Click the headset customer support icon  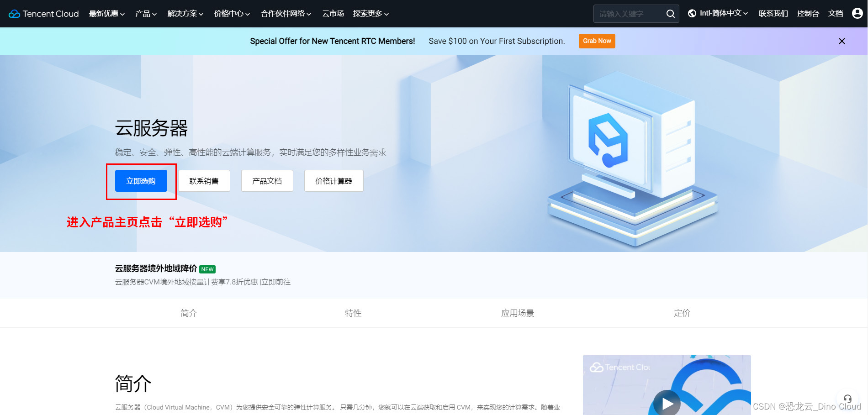[x=847, y=398]
